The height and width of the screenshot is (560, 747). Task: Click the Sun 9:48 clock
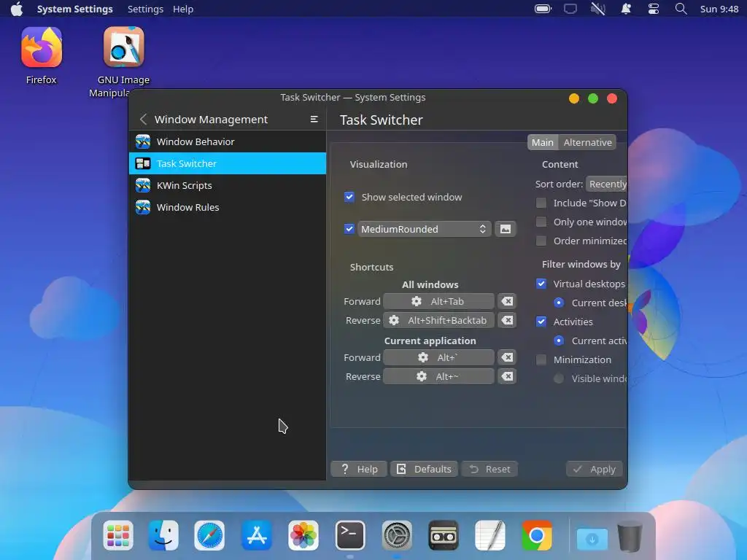coord(719,9)
